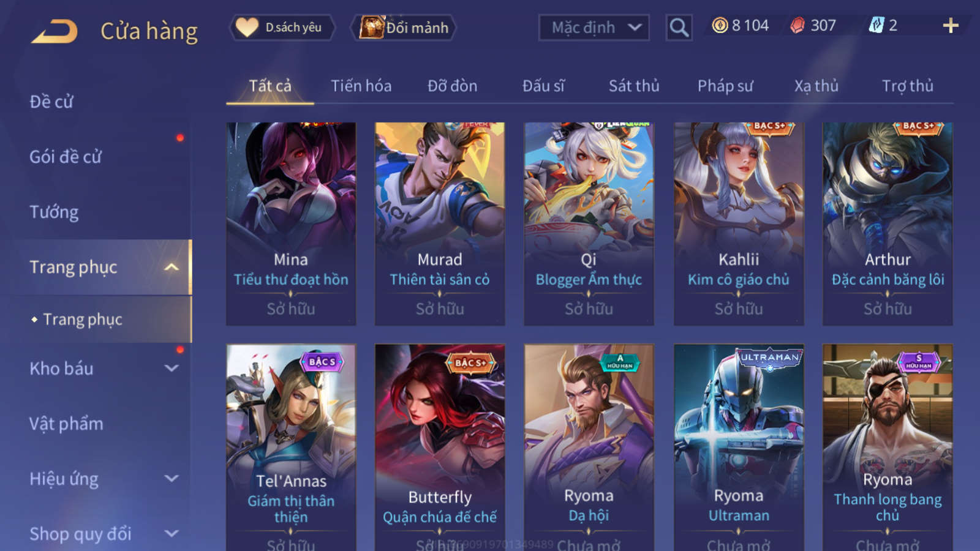980x551 pixels.
Task: Select the Tiến hóa tab
Action: click(x=361, y=86)
